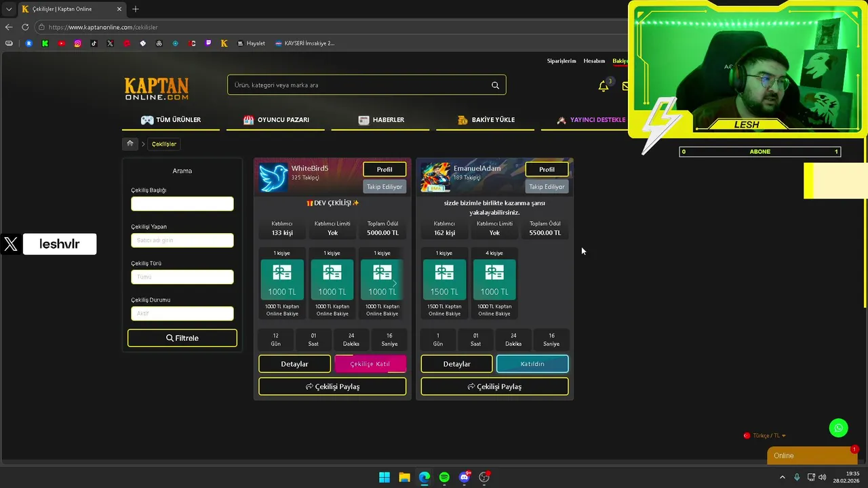Click EmanuelAdam avatar image
Screen dimensions: 868x488
435,178
